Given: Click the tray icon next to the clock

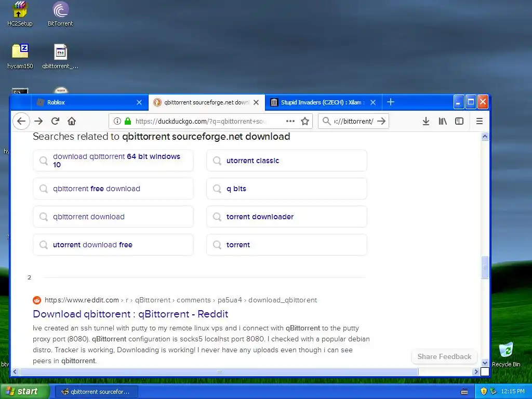Looking at the screenshot, I should [494, 391].
